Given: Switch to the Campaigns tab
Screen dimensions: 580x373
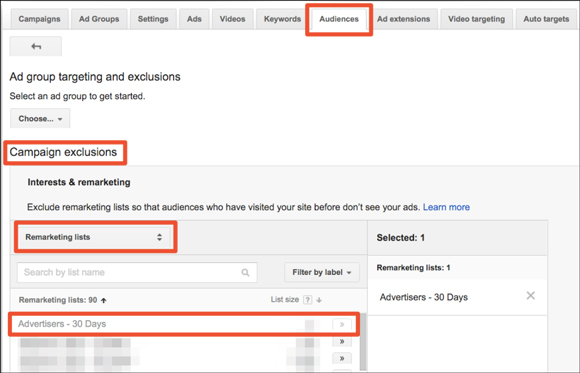Looking at the screenshot, I should pos(39,19).
